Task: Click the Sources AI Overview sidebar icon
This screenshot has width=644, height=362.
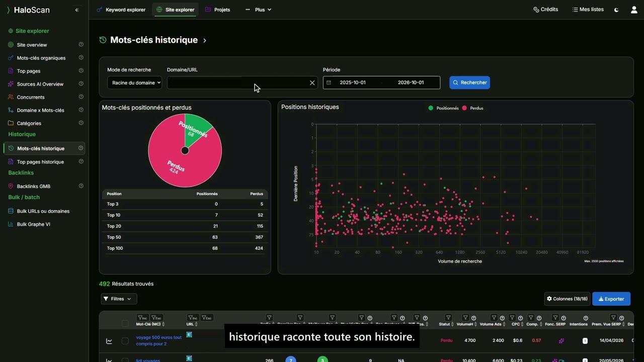Action: (x=11, y=84)
